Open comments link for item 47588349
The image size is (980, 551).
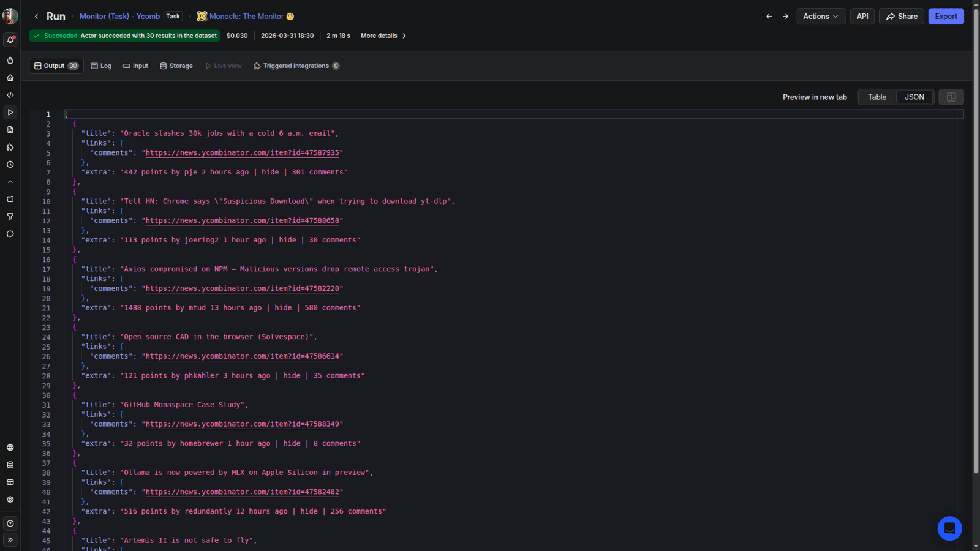coord(243,424)
